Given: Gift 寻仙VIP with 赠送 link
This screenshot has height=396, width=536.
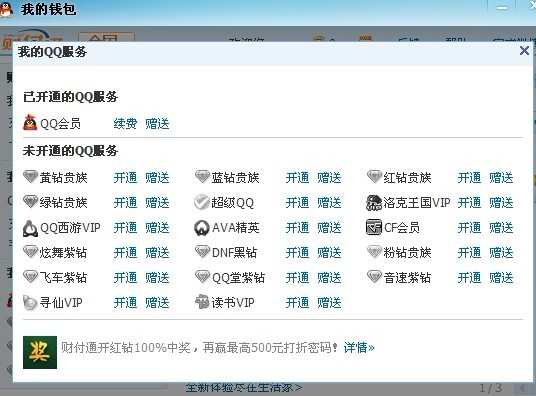Looking at the screenshot, I should click(x=157, y=303).
